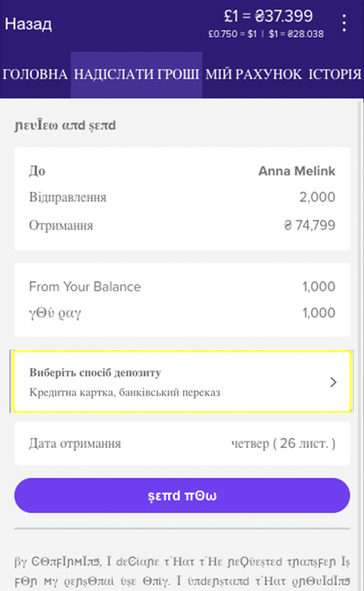The height and width of the screenshot is (591, 364).
Task: Select the From Your Balance row
Action: 182,286
